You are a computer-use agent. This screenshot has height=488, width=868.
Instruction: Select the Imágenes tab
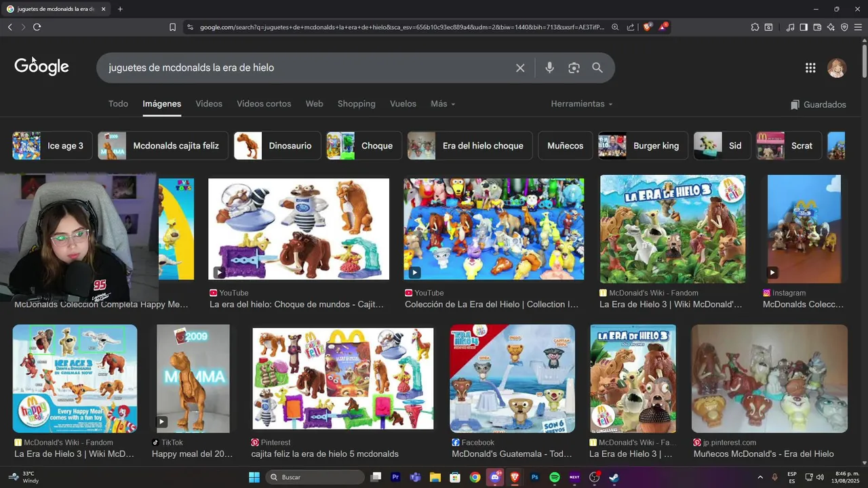pos(161,104)
